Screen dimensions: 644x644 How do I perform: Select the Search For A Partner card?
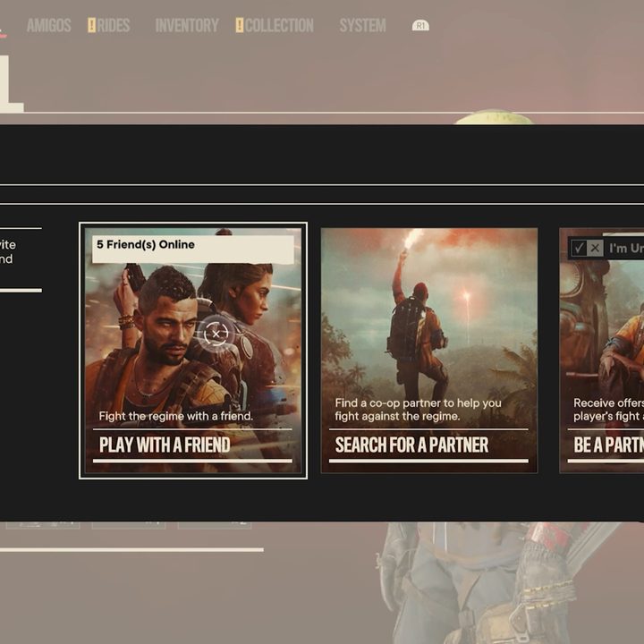click(x=429, y=351)
